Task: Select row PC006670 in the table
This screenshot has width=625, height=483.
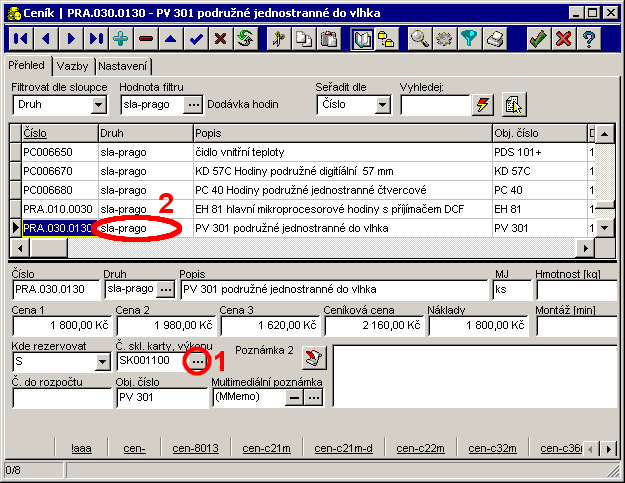Action: 58,171
